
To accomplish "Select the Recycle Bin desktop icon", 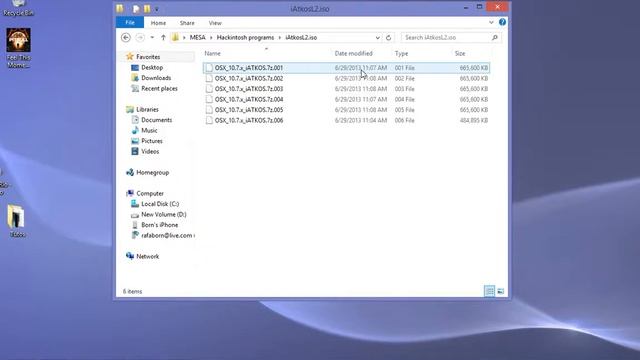I will pos(18,8).
